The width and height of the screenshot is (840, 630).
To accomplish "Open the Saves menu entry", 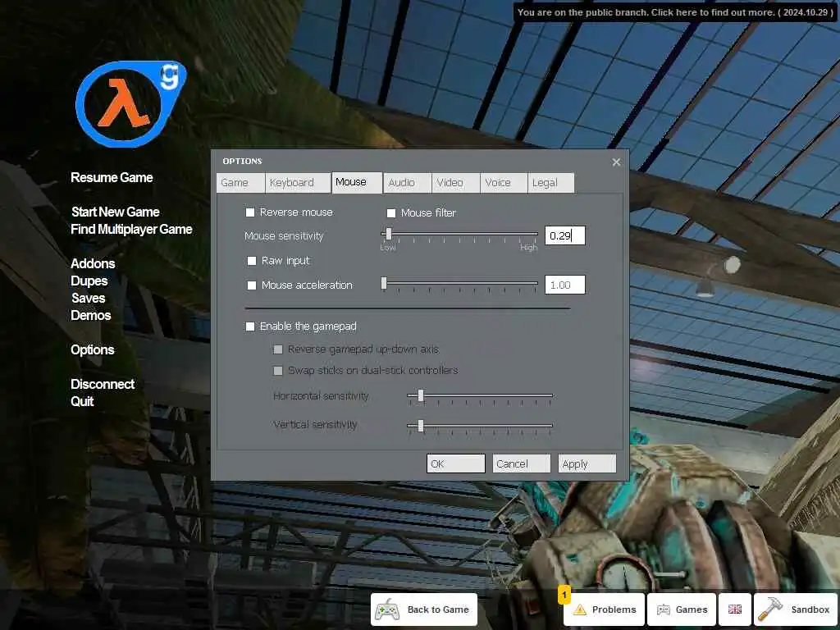I will tap(89, 298).
